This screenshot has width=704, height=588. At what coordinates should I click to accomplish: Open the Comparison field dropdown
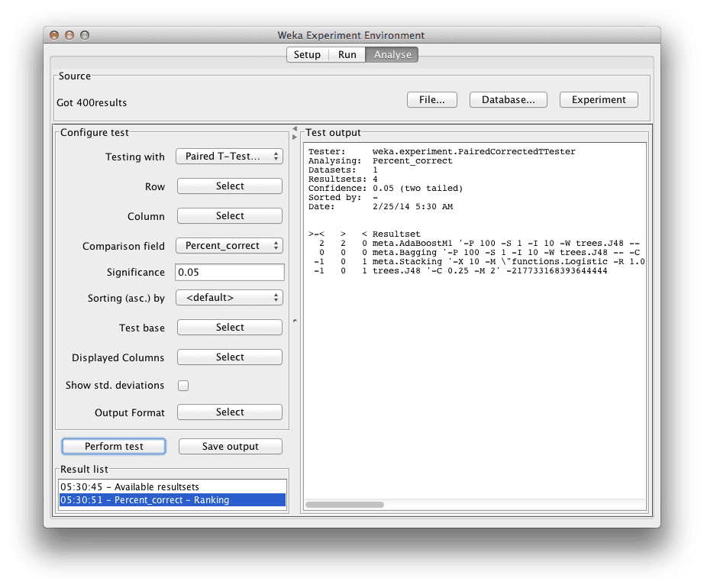pyautogui.click(x=229, y=246)
